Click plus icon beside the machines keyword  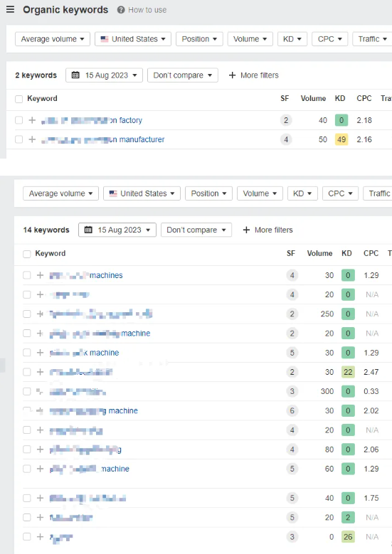tap(40, 275)
